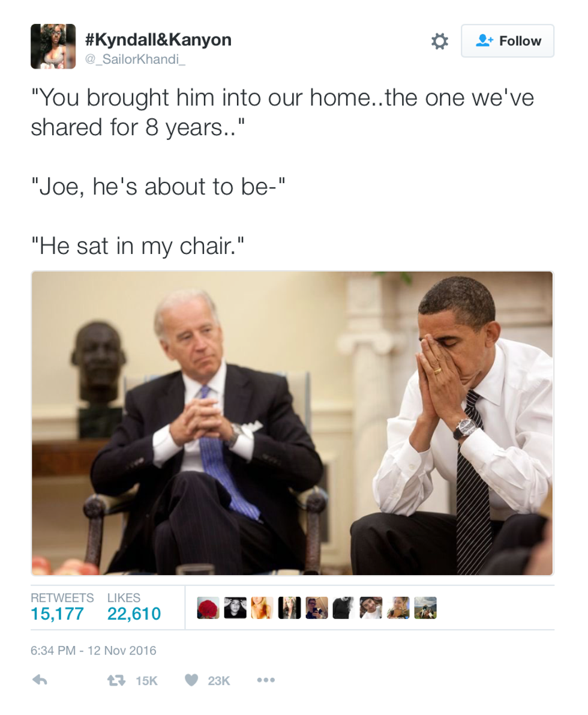Open the author's profile avatar
Screen dimensions: 588x715
(x=53, y=46)
